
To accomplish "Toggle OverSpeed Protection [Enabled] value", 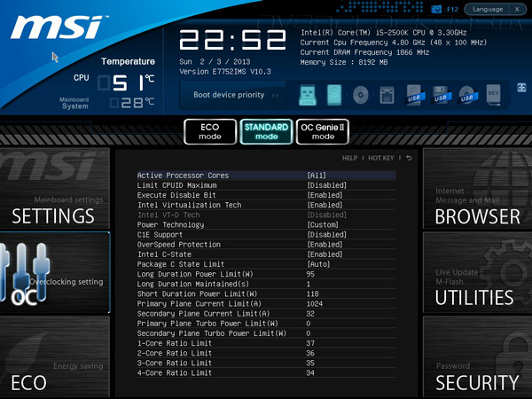I will point(325,245).
